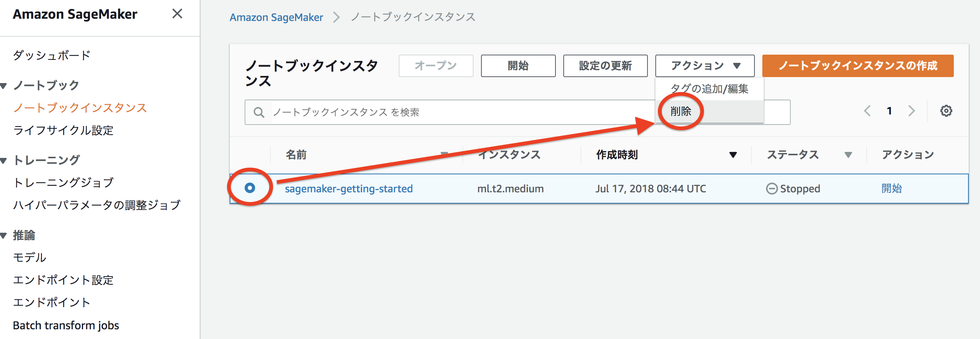Click the search magnifier icon
Screen dimensions: 980x339
259,112
